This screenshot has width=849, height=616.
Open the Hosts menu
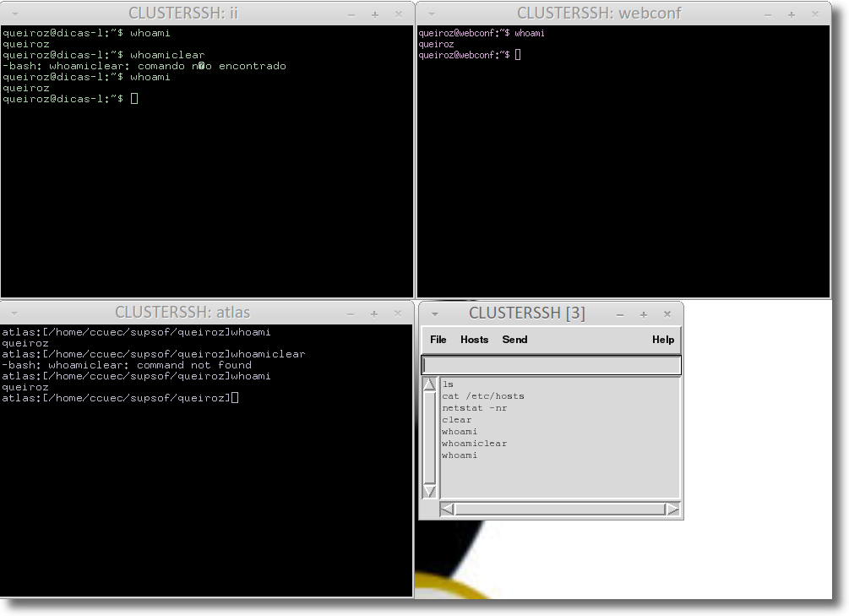(x=474, y=340)
